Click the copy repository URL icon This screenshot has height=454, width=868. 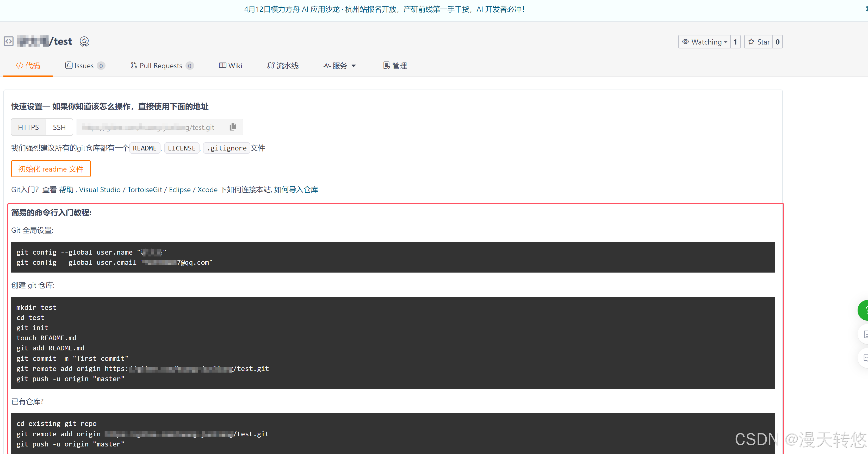tap(233, 127)
